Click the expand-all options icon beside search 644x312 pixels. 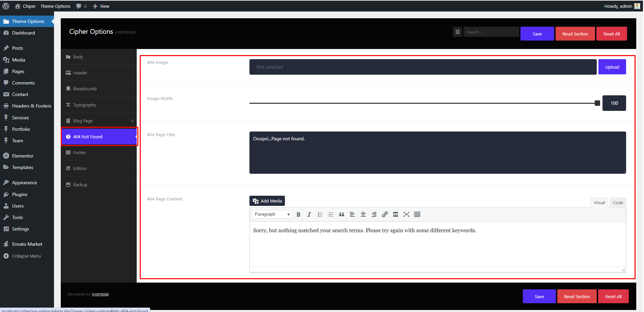457,32
